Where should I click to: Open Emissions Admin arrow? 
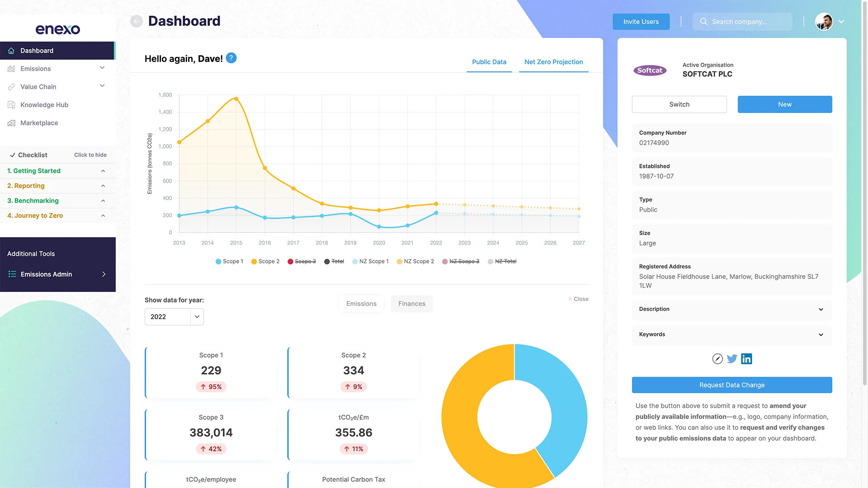(104, 274)
